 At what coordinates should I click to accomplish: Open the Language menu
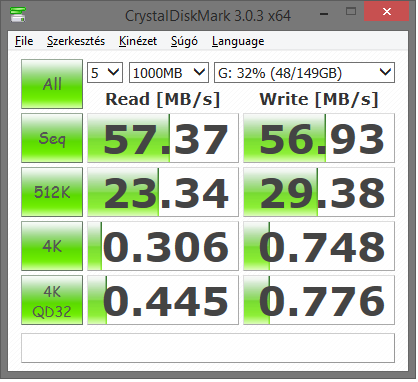tap(238, 41)
